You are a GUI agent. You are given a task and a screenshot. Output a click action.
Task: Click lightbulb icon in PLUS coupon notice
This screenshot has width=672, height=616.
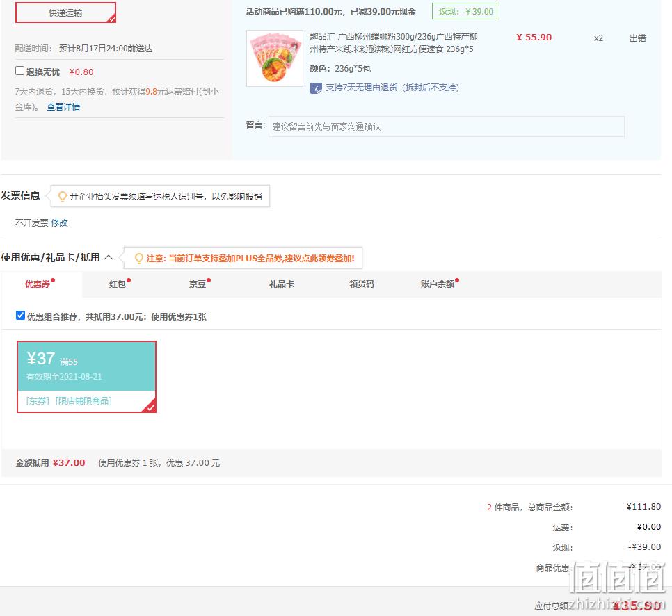click(x=139, y=259)
